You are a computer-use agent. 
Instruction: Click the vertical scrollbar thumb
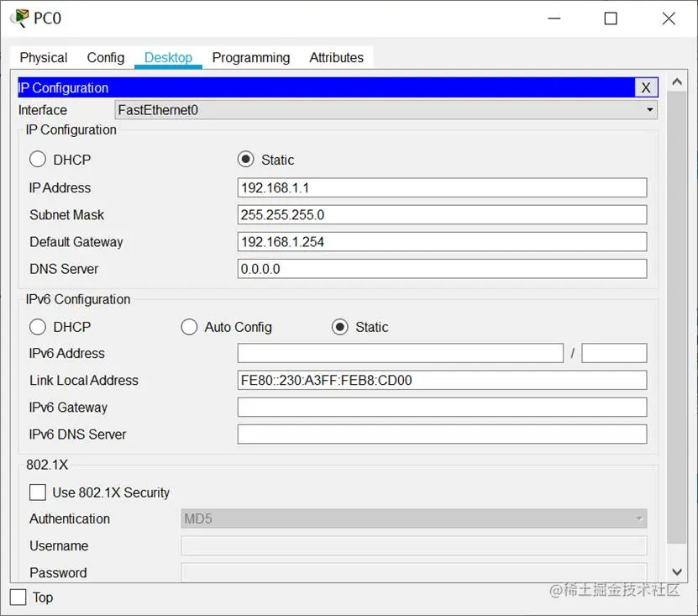coord(677,317)
